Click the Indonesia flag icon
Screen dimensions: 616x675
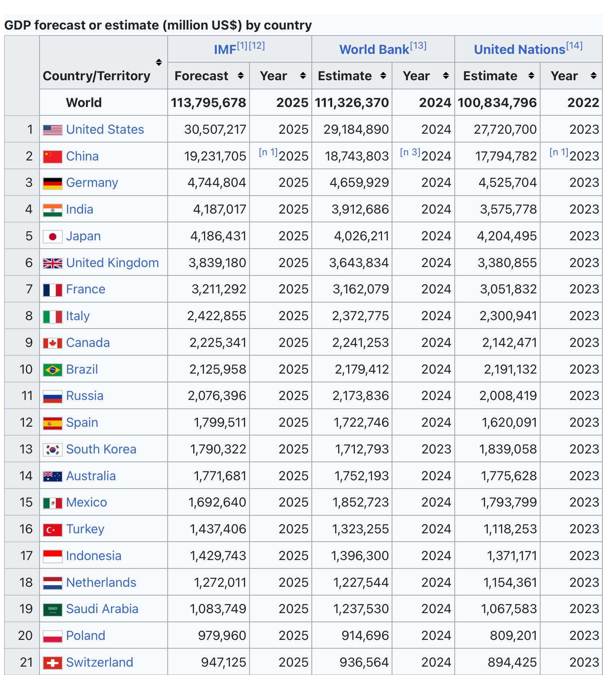[53, 556]
